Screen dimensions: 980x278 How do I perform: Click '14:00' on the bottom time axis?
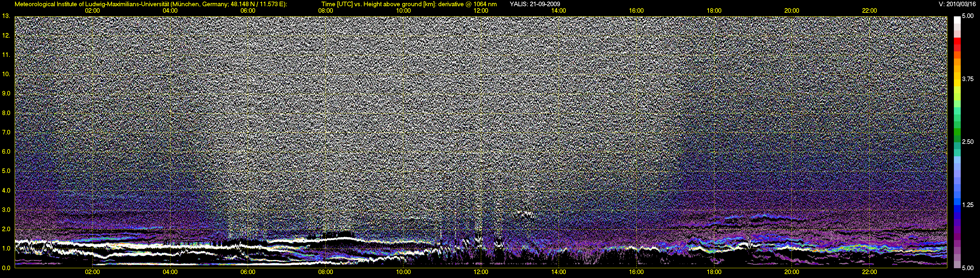[x=559, y=272]
